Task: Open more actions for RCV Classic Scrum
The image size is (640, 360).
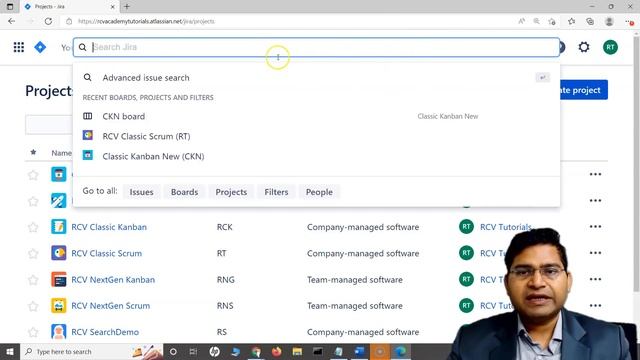Action: coord(596,253)
